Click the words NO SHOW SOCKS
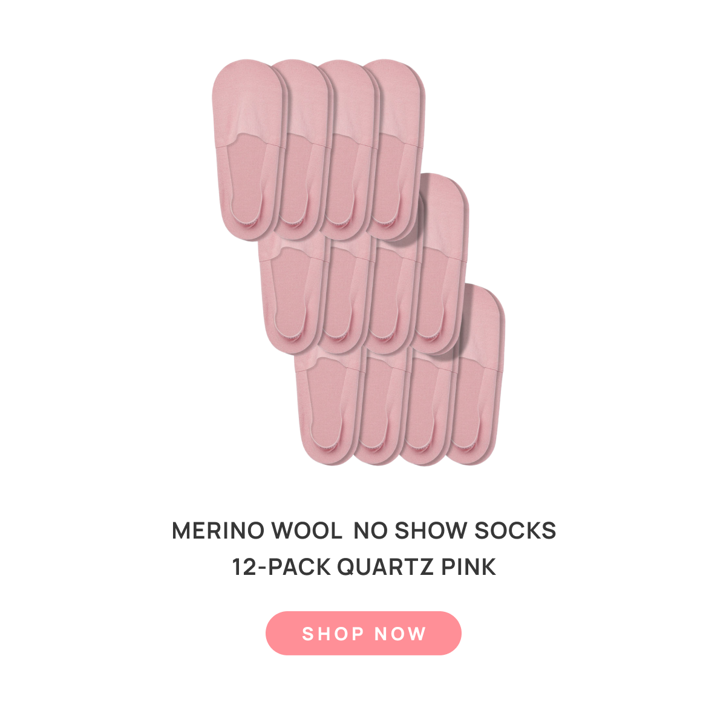Image resolution: width=726 pixels, height=728 pixels. [x=455, y=531]
